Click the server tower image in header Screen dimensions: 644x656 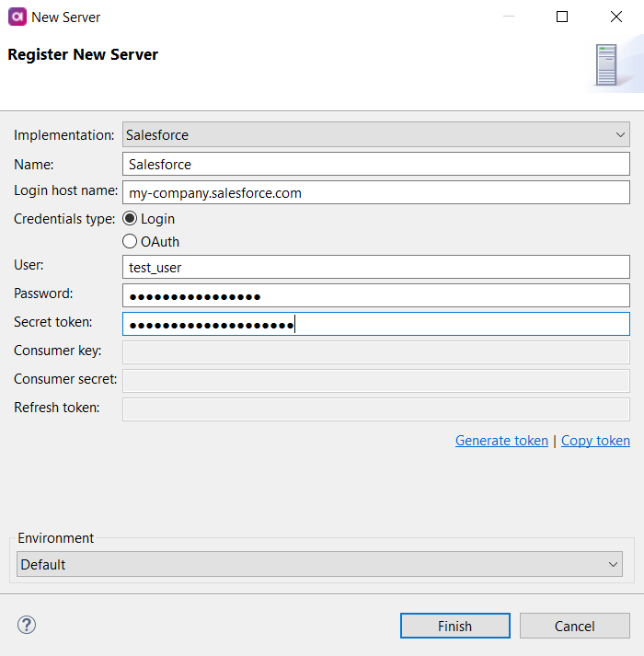605,64
